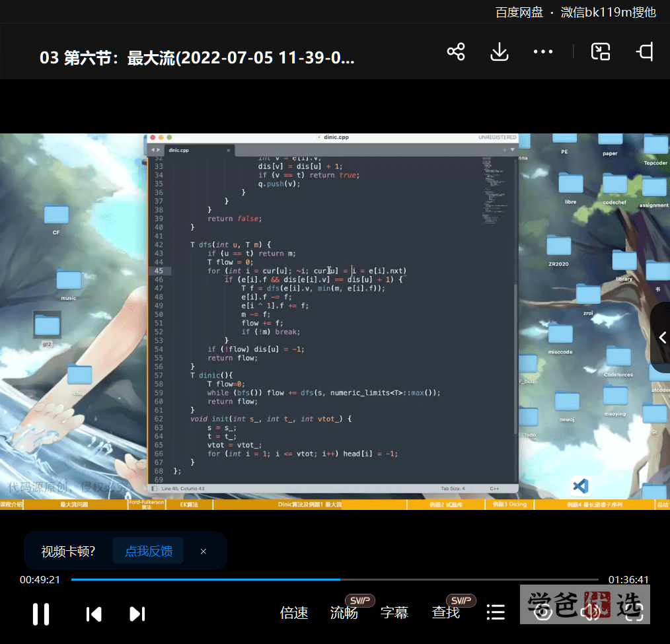Jump to the 例题2 试题库 chapter
Image resolution: width=670 pixels, height=644 pixels.
point(445,505)
